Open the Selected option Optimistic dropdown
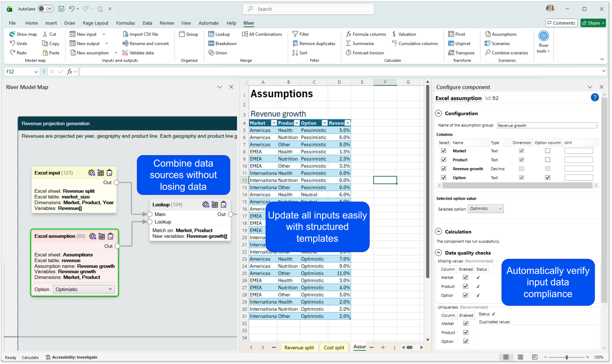The height and width of the screenshot is (364, 612). (x=485, y=209)
